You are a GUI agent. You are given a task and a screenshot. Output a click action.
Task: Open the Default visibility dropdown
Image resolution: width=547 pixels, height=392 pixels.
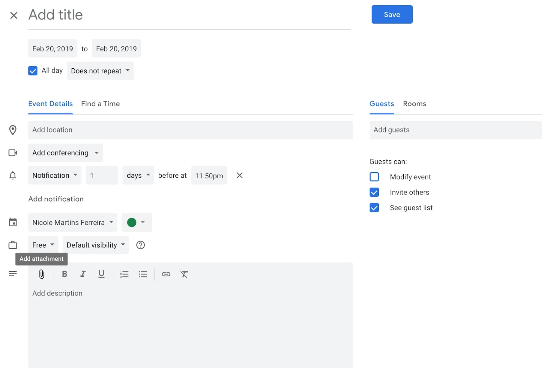click(x=96, y=245)
